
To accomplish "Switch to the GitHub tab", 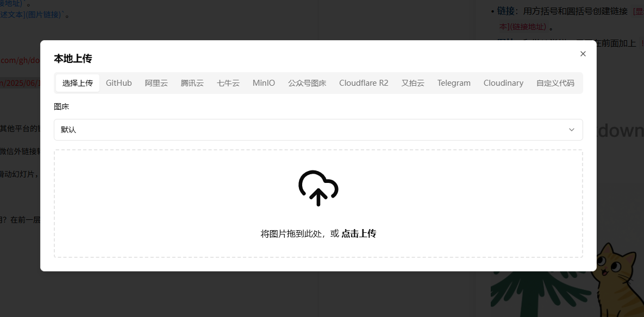I will point(118,83).
